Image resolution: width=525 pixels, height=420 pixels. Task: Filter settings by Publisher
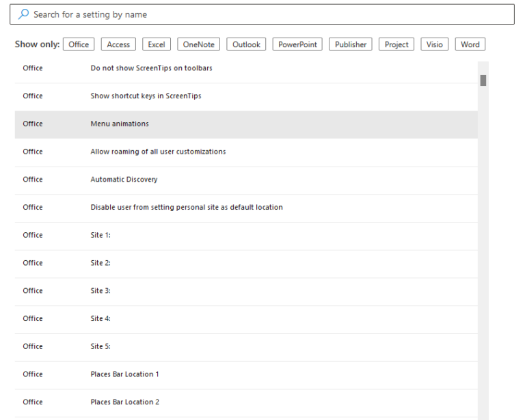click(x=351, y=44)
